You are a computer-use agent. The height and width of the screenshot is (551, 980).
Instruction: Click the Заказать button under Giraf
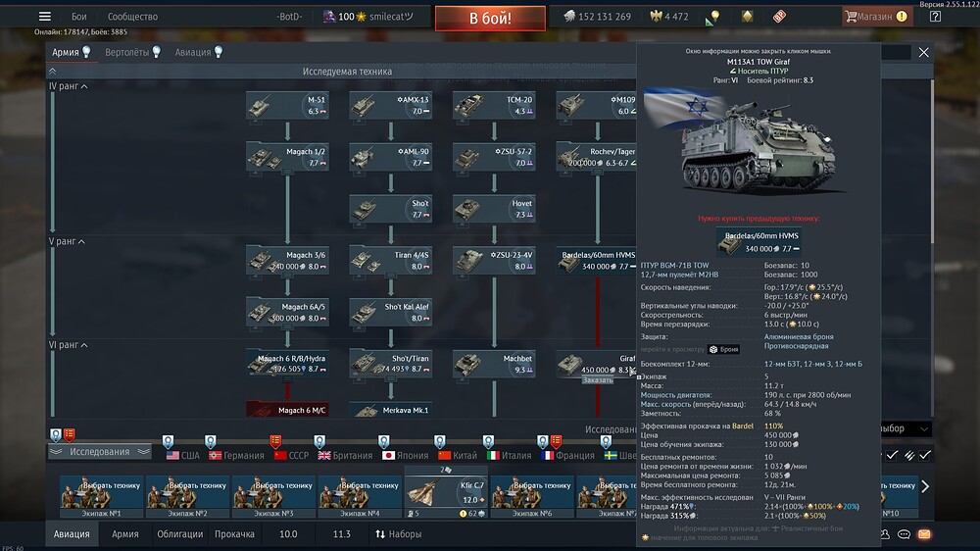click(x=598, y=380)
